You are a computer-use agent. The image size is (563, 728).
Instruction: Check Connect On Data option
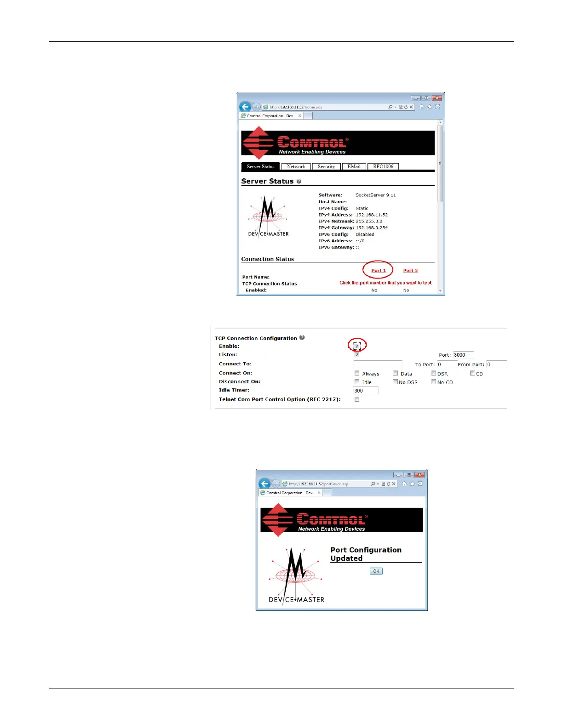click(x=395, y=373)
